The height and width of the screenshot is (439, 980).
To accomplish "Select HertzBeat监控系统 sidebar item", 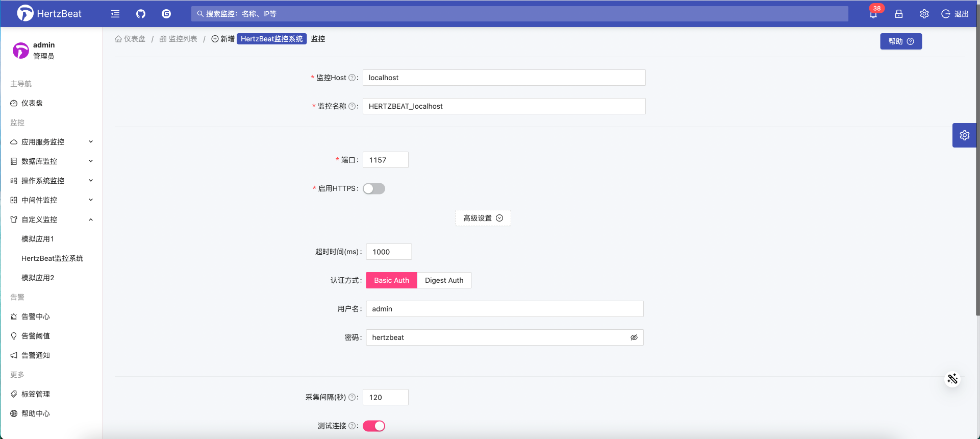I will (x=52, y=258).
